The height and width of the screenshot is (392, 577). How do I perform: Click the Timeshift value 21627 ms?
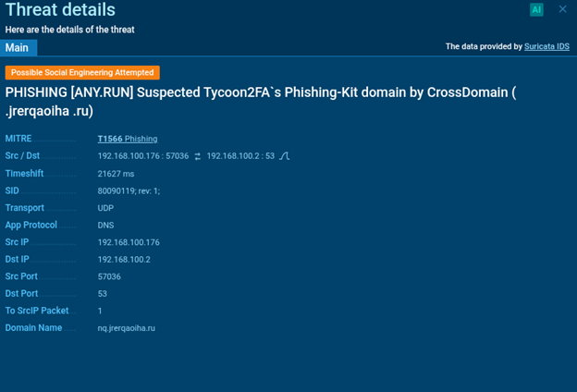point(116,174)
